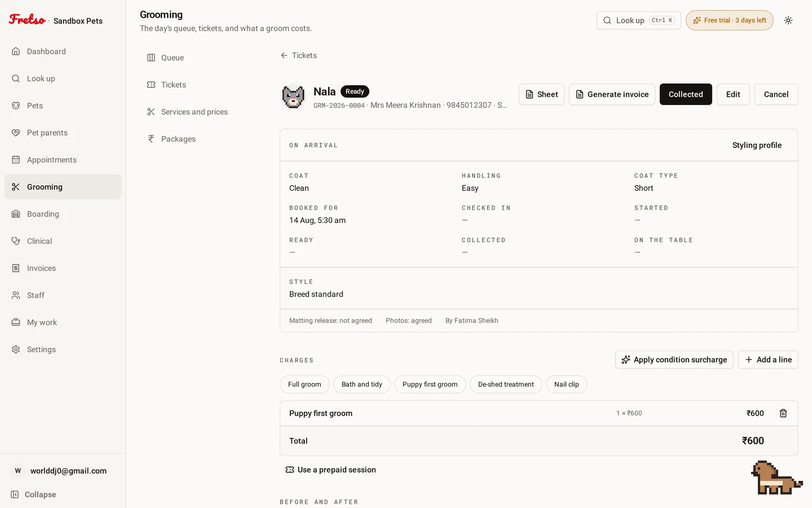Apply condition surcharge to charges
The height and width of the screenshot is (508, 812).
tap(674, 360)
